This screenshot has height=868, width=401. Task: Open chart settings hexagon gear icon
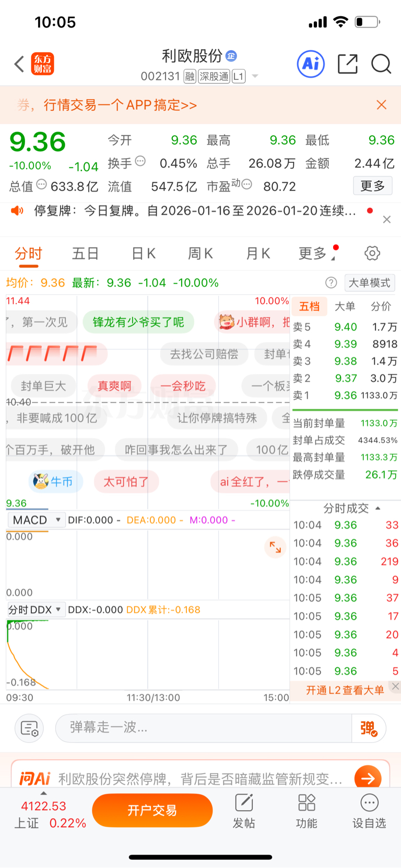click(x=372, y=254)
